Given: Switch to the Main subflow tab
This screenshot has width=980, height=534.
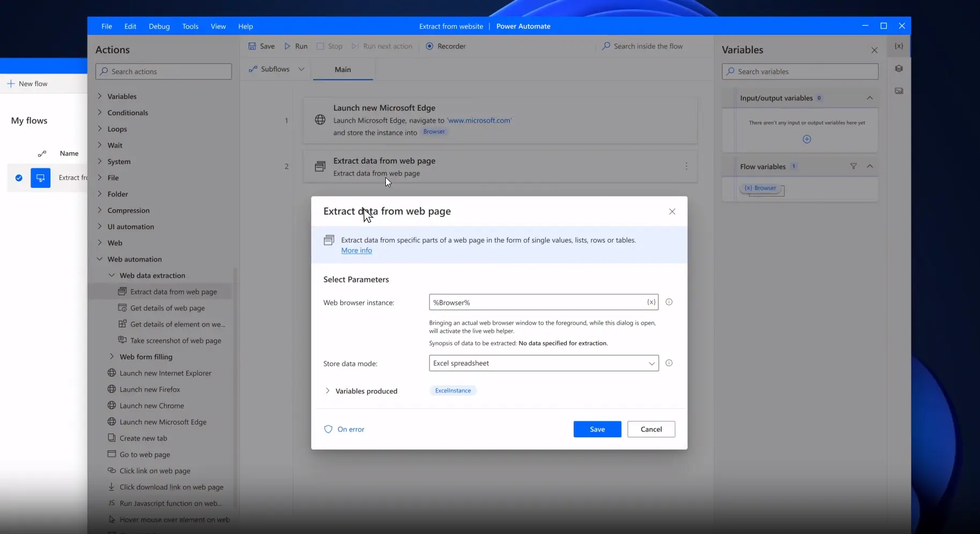Looking at the screenshot, I should [x=342, y=70].
